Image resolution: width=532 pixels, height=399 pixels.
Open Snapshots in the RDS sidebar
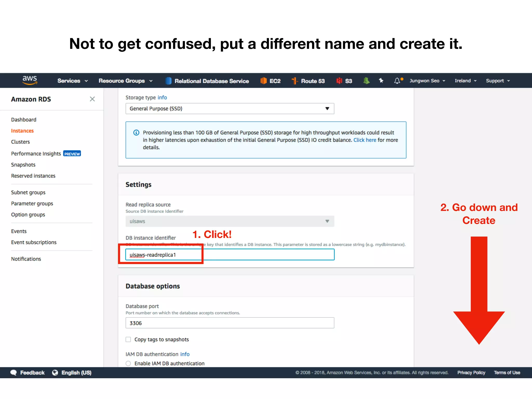[x=23, y=165]
